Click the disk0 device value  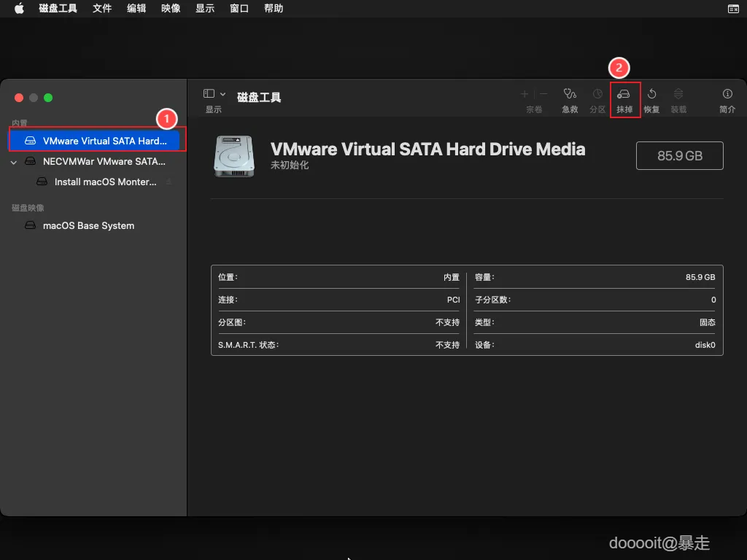click(x=705, y=345)
